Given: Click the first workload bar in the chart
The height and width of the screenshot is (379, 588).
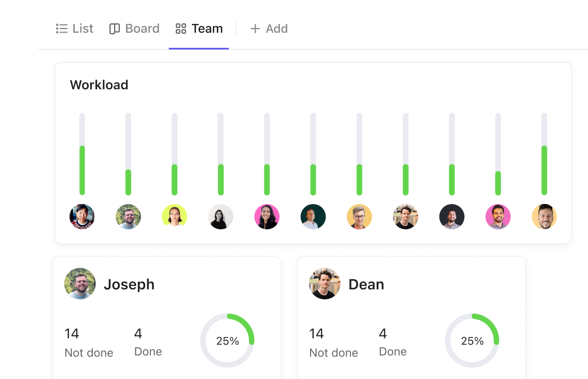Looking at the screenshot, I should [82, 154].
